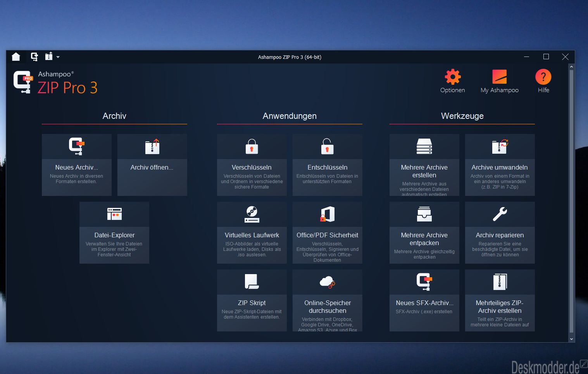588x374 pixels.
Task: Click the Office/PDF Sicherheit label
Action: coord(328,235)
